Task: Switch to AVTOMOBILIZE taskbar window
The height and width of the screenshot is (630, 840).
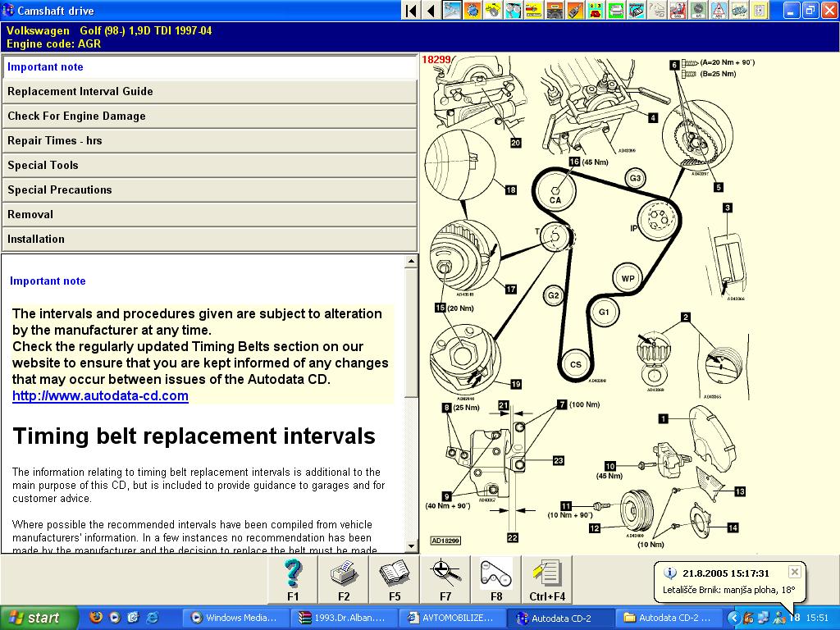Action: point(452,618)
